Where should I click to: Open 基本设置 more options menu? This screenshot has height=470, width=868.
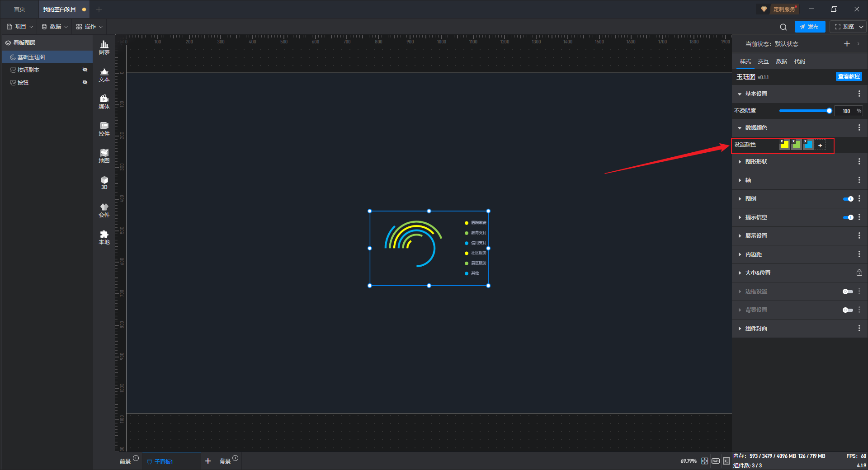(x=859, y=94)
